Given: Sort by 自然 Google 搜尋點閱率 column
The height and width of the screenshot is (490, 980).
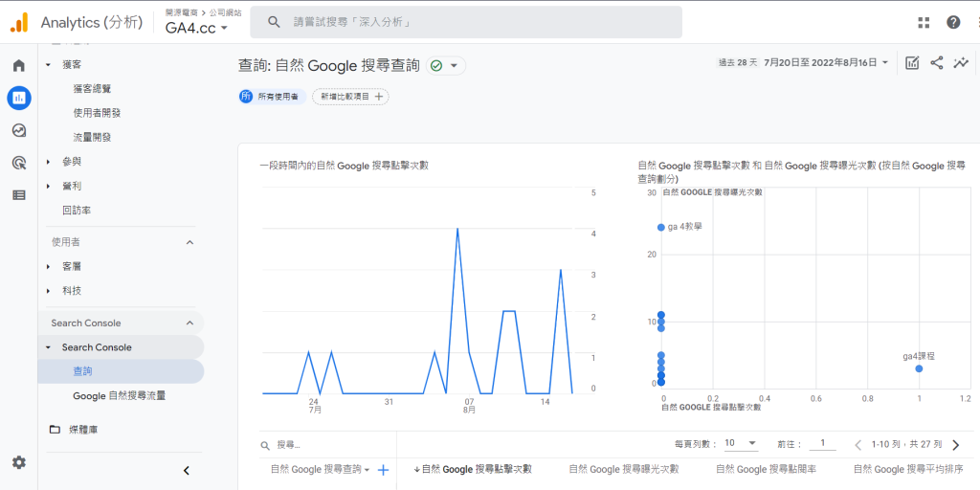Looking at the screenshot, I should 766,469.
